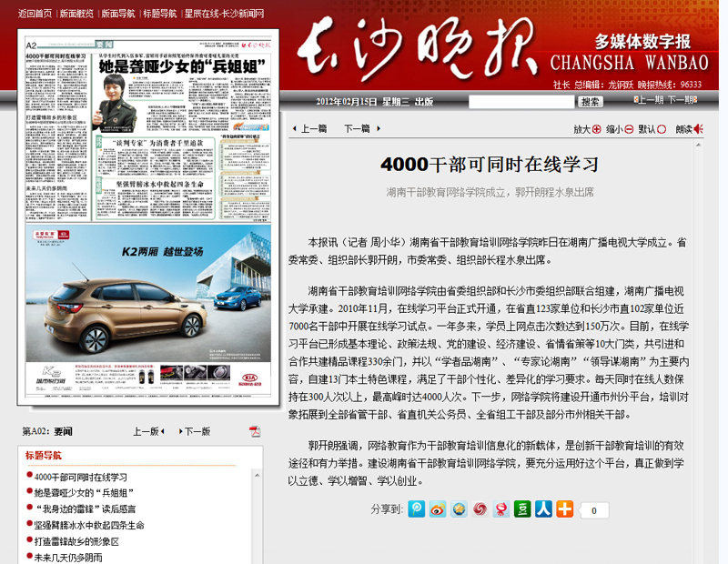
Task: Share article to Douban
Action: click(522, 509)
